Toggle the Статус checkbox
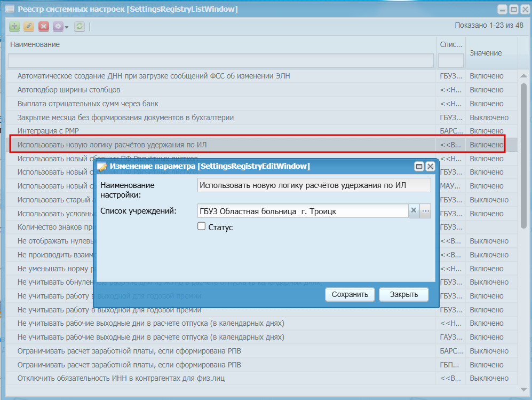This screenshot has width=532, height=400. point(202,226)
